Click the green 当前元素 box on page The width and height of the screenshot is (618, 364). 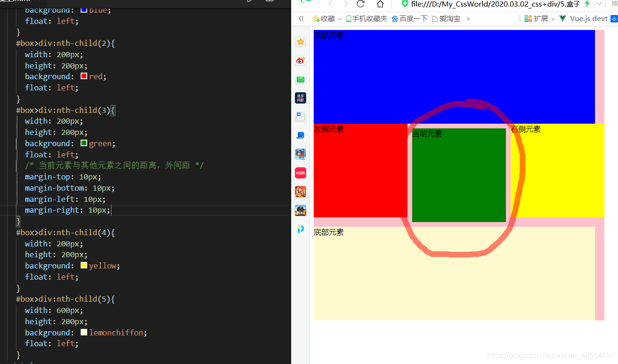[x=459, y=175]
